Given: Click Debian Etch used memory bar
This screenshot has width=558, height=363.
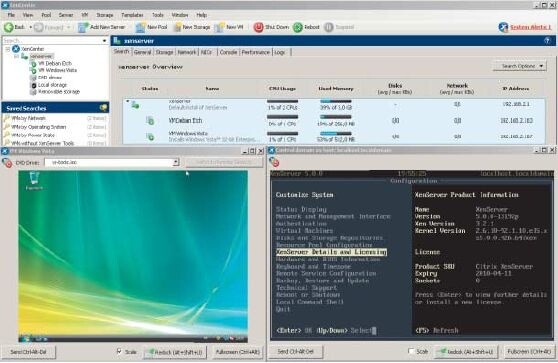Looking at the screenshot, I should pyautogui.click(x=336, y=117).
